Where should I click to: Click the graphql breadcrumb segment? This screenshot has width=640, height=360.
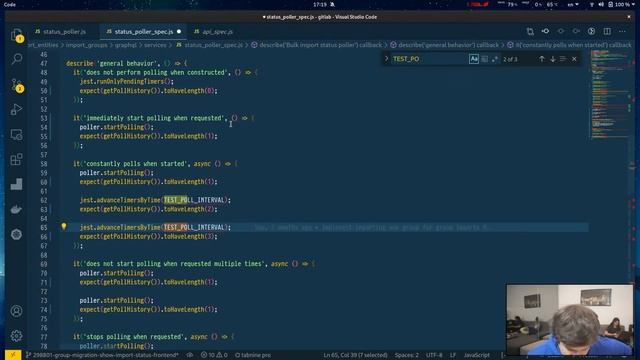(x=126, y=45)
